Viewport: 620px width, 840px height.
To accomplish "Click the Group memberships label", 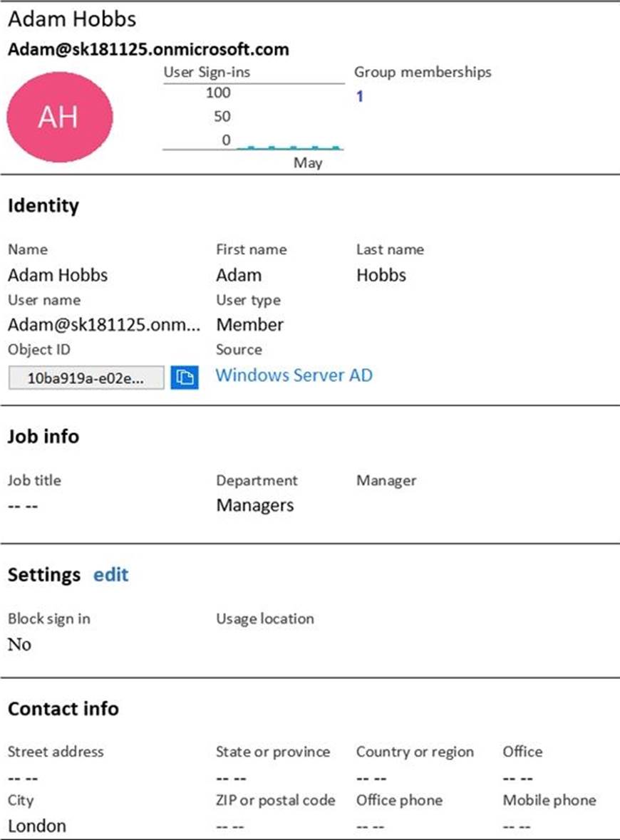I will [x=423, y=72].
